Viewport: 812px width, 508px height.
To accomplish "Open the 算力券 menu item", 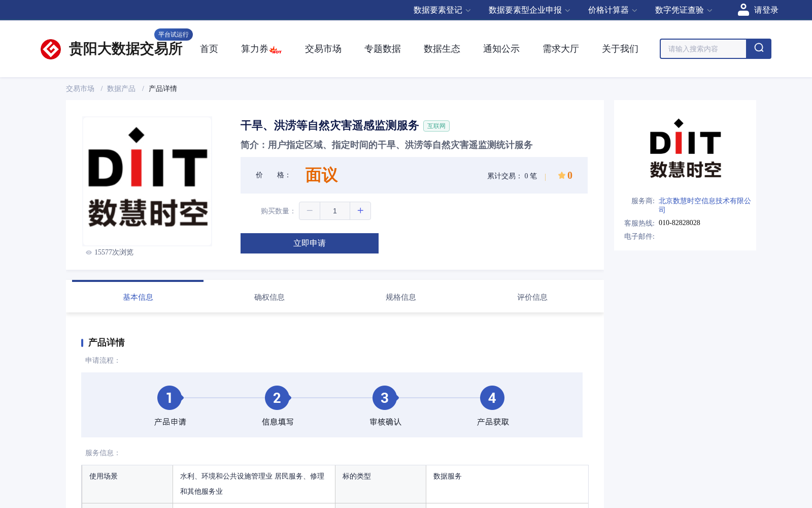I will coord(255,49).
